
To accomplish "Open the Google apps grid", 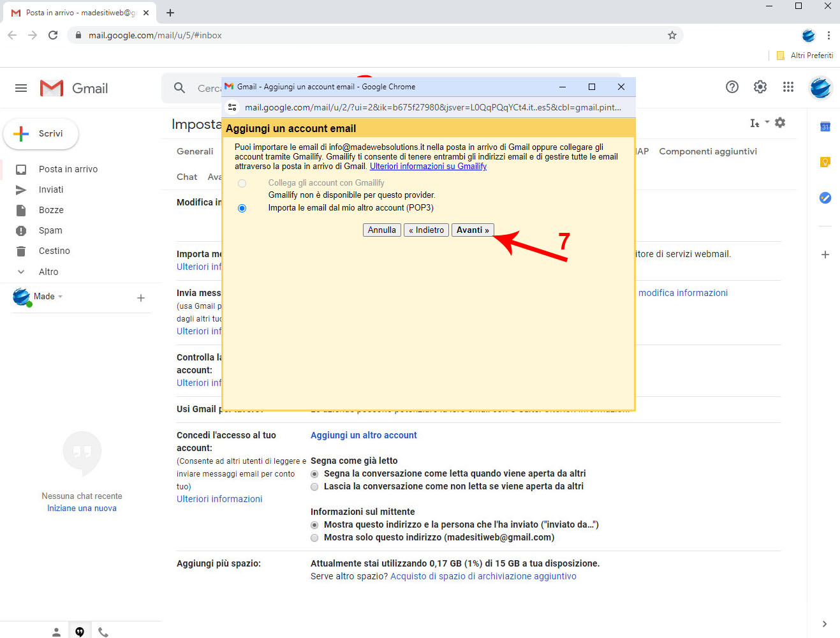I will (x=788, y=87).
